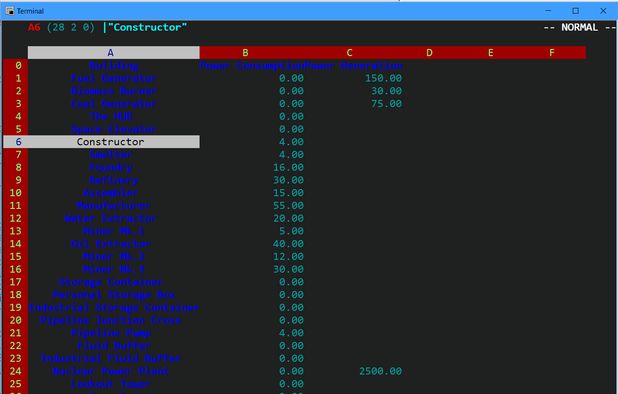Select the Miner Mk.1 cell
618x394 pixels.
[114, 231]
